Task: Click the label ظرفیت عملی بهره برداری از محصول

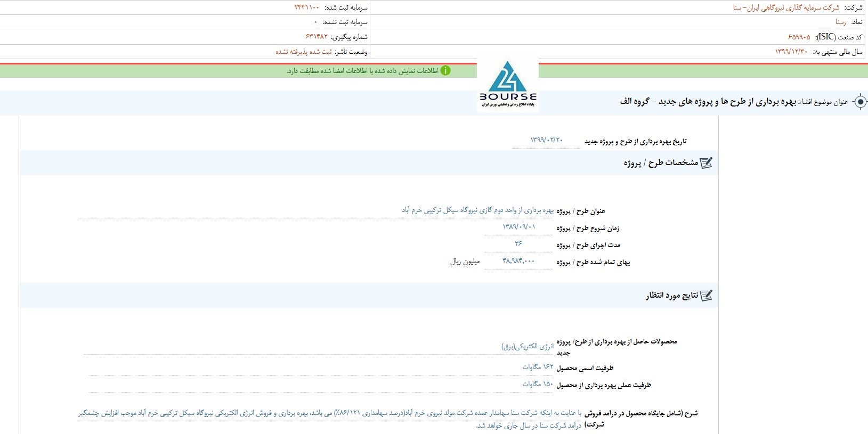Action: point(604,385)
